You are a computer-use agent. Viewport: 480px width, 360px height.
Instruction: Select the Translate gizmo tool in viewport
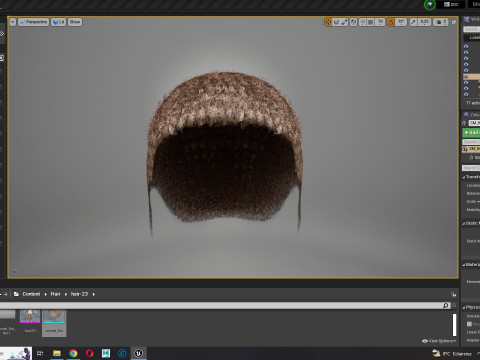[328, 22]
